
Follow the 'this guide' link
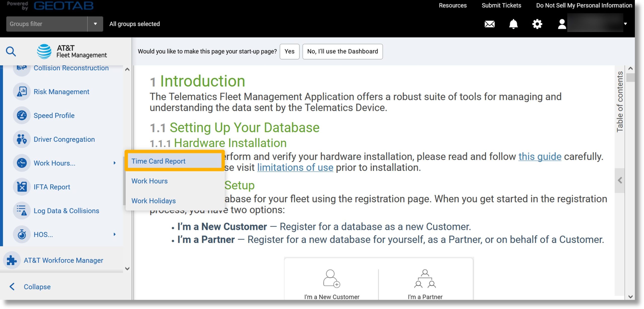click(540, 157)
